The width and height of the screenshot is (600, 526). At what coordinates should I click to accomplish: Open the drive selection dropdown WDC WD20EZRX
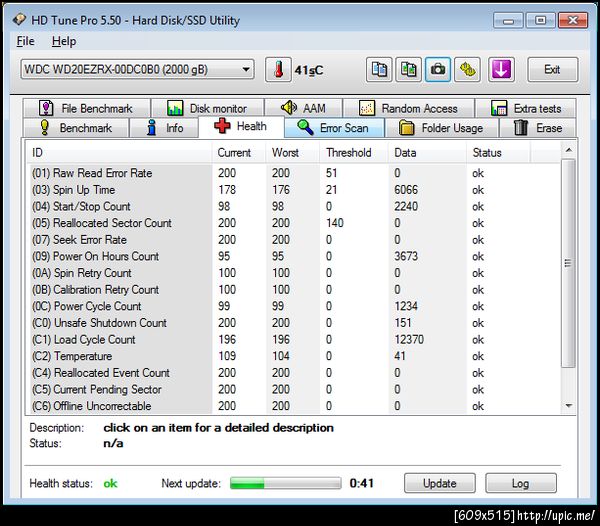137,70
